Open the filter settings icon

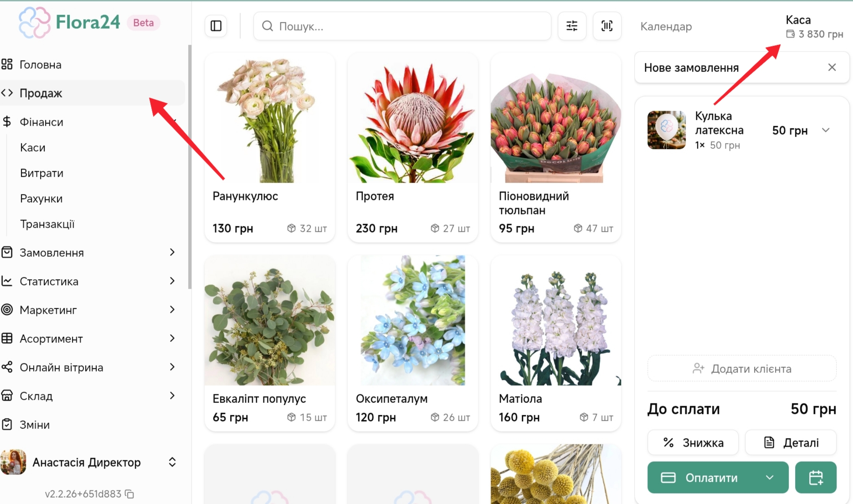click(x=571, y=26)
